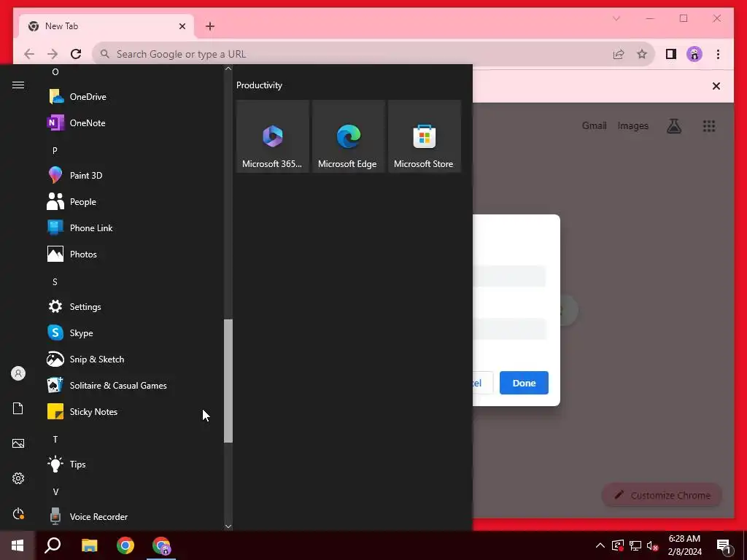Bookmark this tab with the star icon

click(x=642, y=54)
